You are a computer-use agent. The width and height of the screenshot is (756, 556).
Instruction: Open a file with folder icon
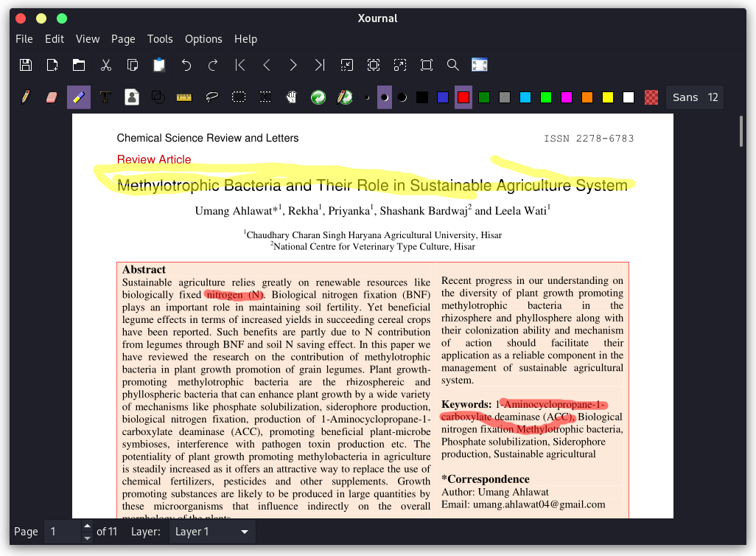click(x=79, y=65)
